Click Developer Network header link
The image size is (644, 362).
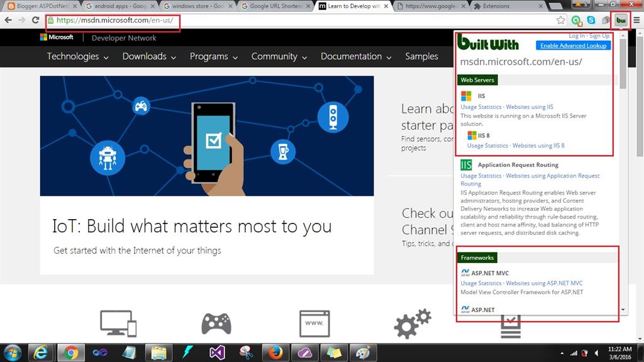tap(124, 38)
